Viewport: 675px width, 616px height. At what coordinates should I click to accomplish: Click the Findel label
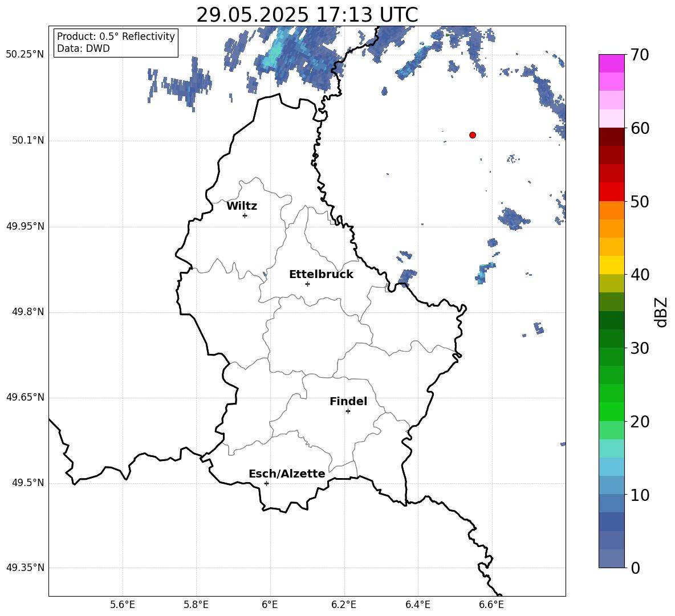coord(348,401)
